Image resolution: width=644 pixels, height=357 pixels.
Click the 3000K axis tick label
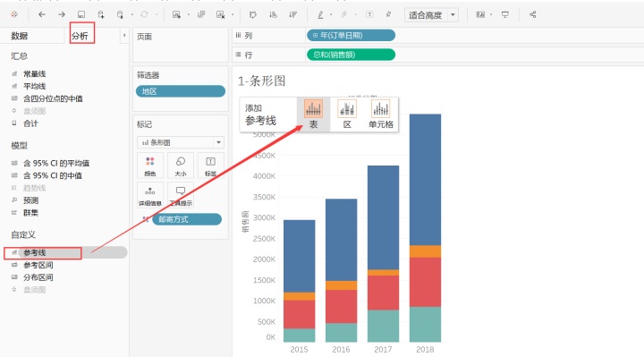[264, 217]
